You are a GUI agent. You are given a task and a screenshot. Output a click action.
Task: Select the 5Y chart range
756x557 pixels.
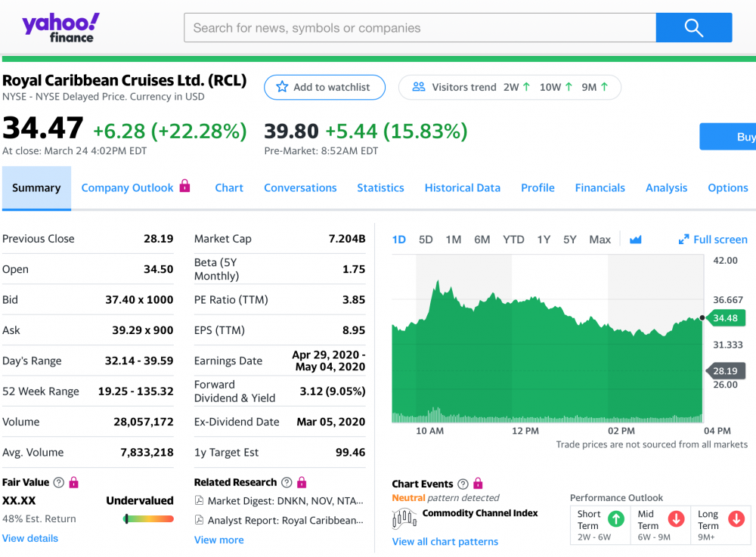(570, 240)
